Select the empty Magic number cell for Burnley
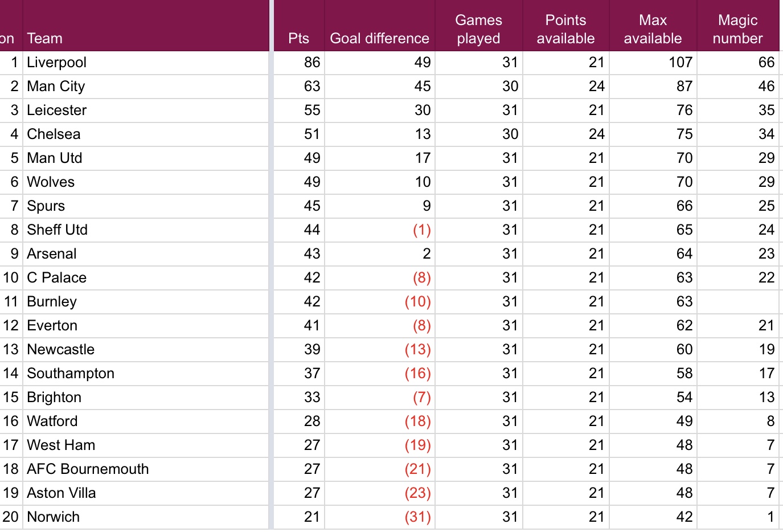This screenshot has height=532, width=783. pyautogui.click(x=737, y=301)
